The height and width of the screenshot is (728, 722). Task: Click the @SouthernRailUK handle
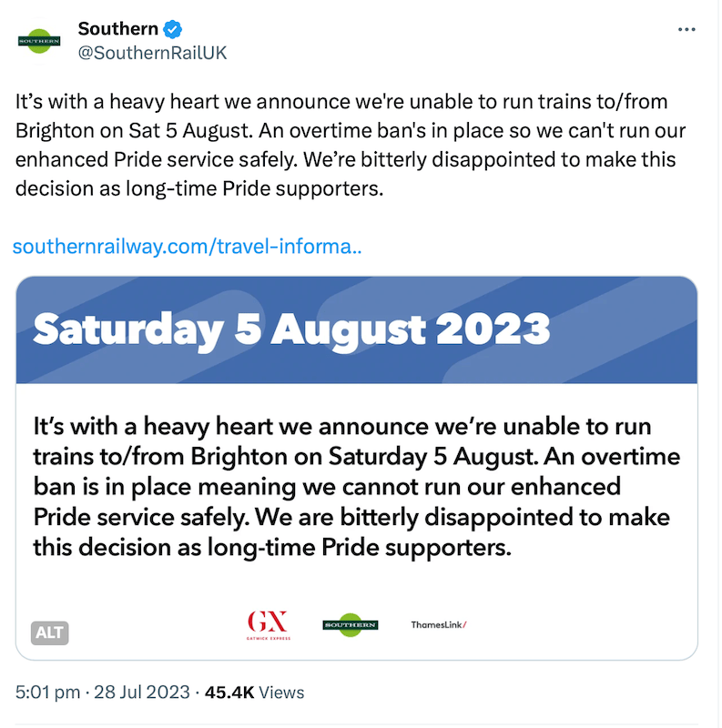(152, 53)
